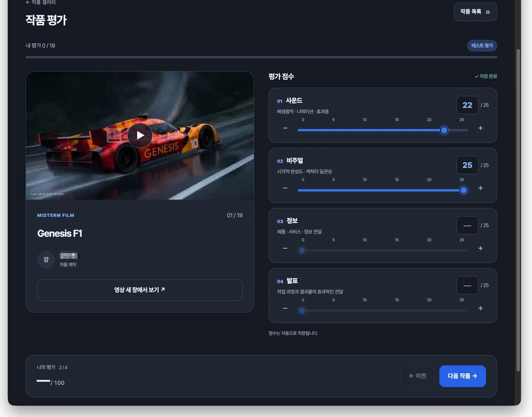The width and height of the screenshot is (532, 417).
Task: Increase 사운드 score with plus icon
Action: (480, 128)
